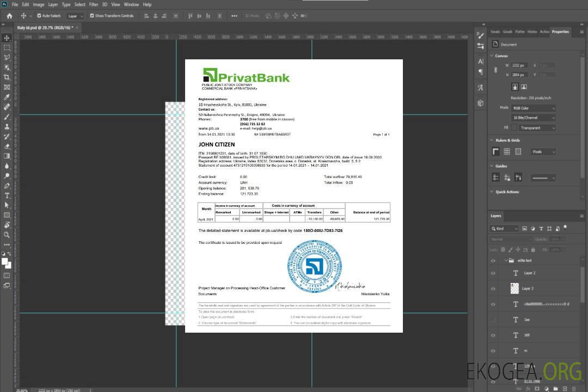Hide the '169' text layer

493,335
